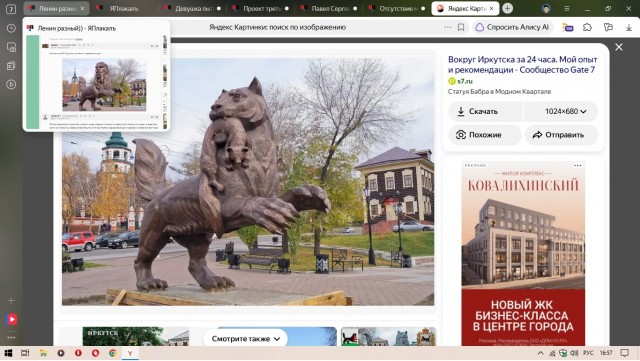Click the address bar page title
This screenshot has width=640, height=361.
(x=277, y=27)
